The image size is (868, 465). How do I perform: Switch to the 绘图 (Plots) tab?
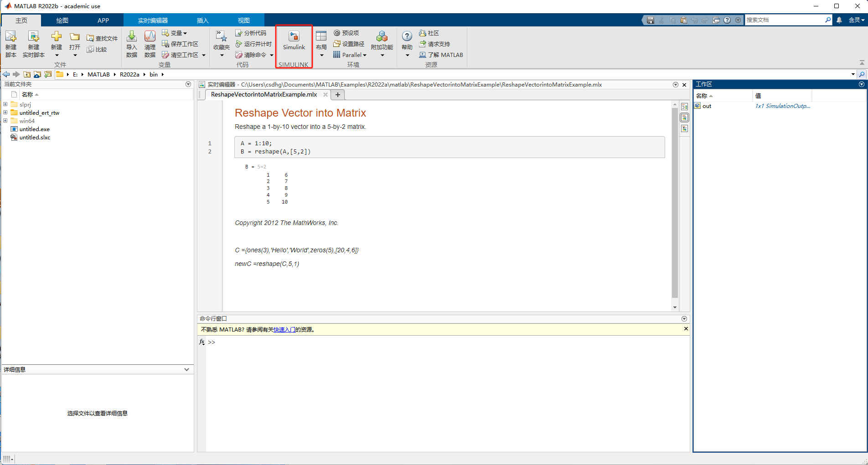tap(62, 20)
